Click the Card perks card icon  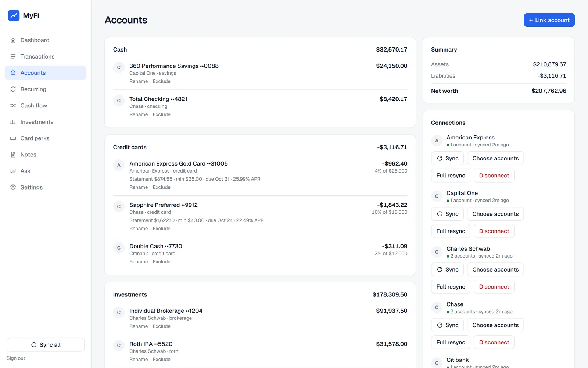coord(13,138)
